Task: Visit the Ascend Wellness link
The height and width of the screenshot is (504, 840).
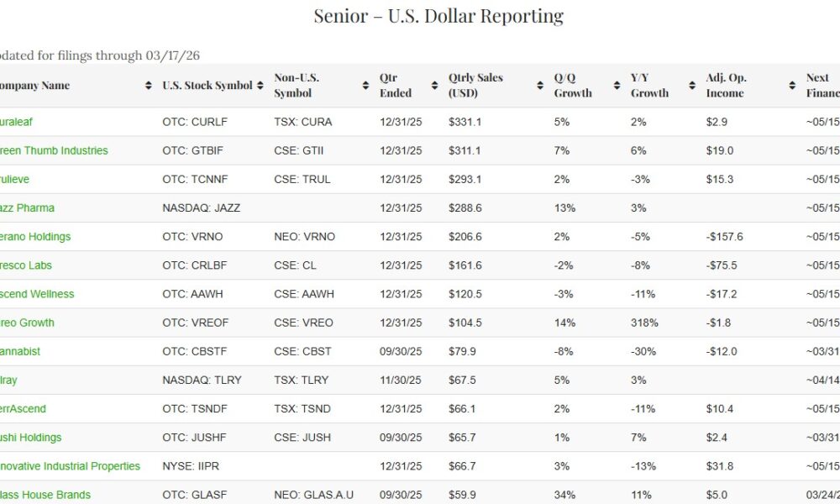Action: 37,294
